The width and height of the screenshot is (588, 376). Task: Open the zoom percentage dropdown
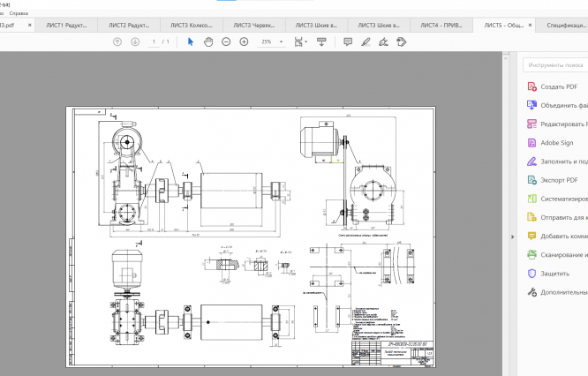tap(282, 41)
